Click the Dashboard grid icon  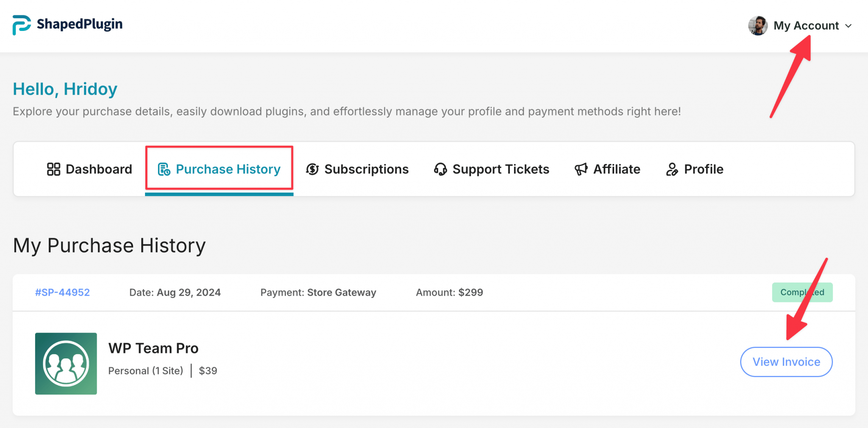coord(53,169)
